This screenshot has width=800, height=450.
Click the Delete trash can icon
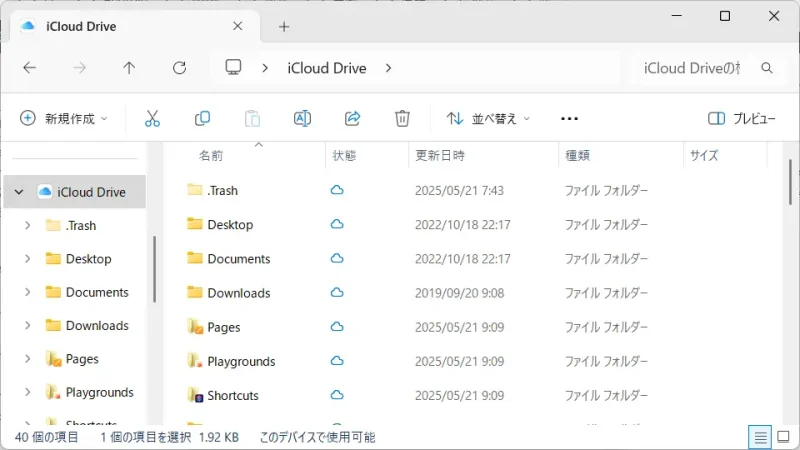pos(402,118)
